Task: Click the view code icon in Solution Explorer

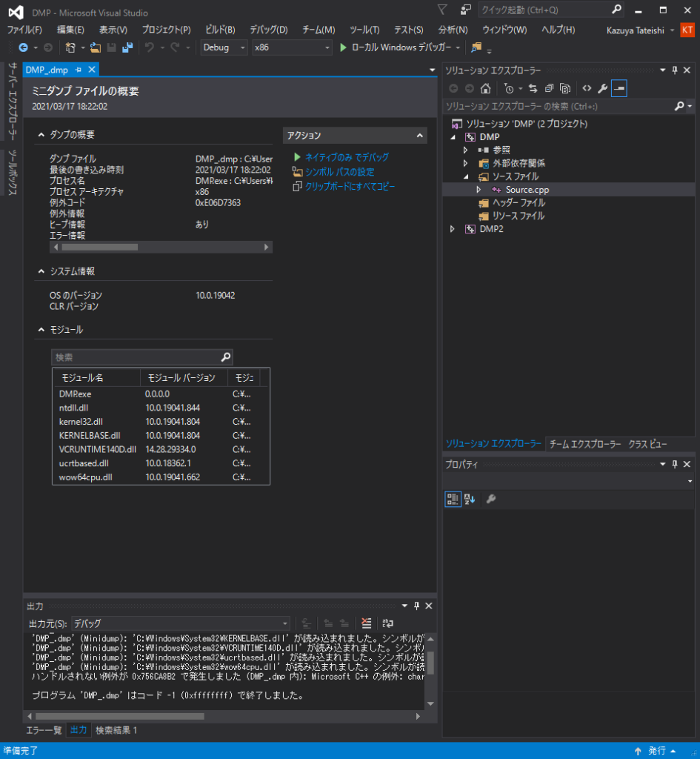Action: coord(587,88)
